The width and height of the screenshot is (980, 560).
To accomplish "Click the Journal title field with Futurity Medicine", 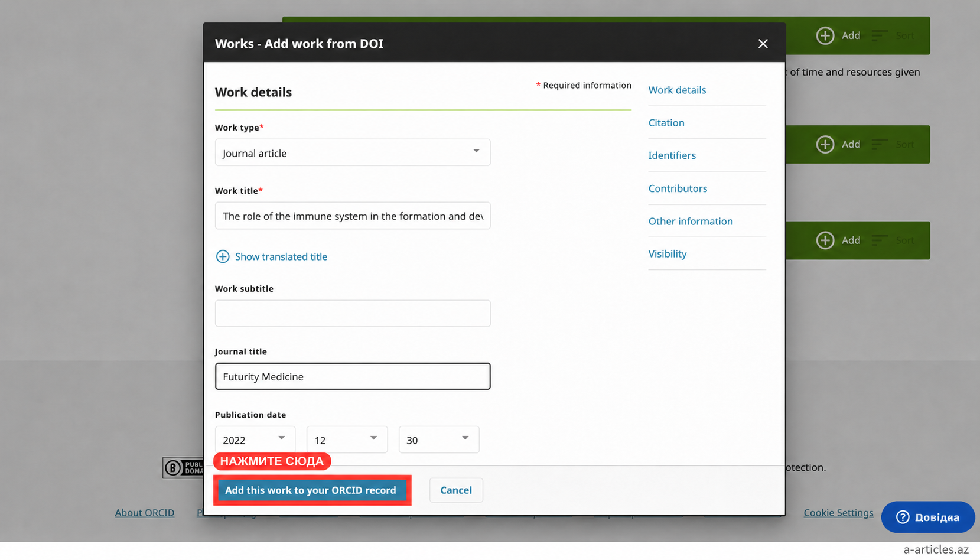I will tap(353, 376).
